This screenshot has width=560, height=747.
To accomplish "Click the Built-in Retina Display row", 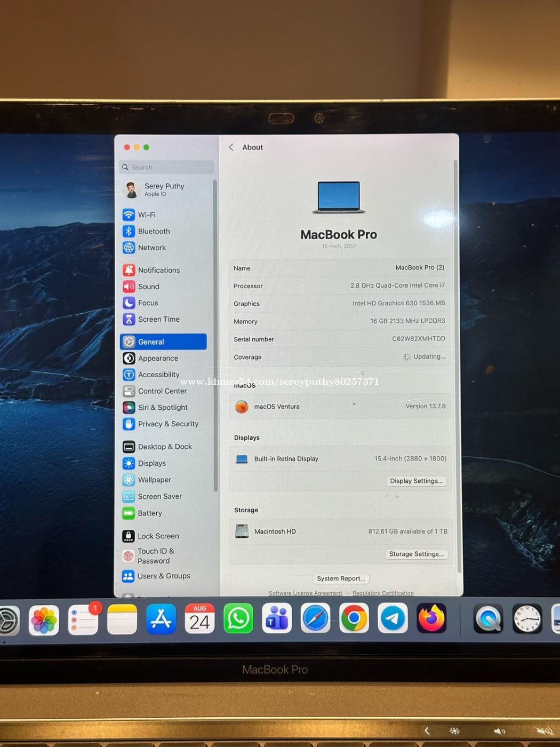I will 340,459.
